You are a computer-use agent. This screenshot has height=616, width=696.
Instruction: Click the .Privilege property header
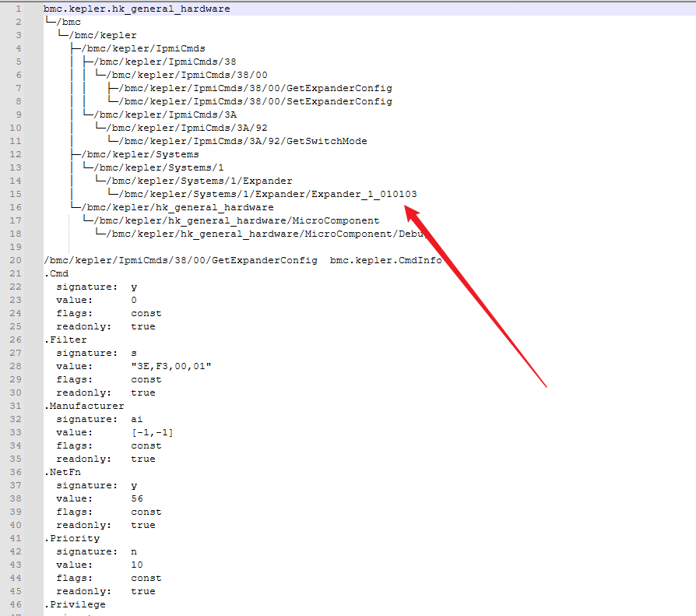point(75,604)
